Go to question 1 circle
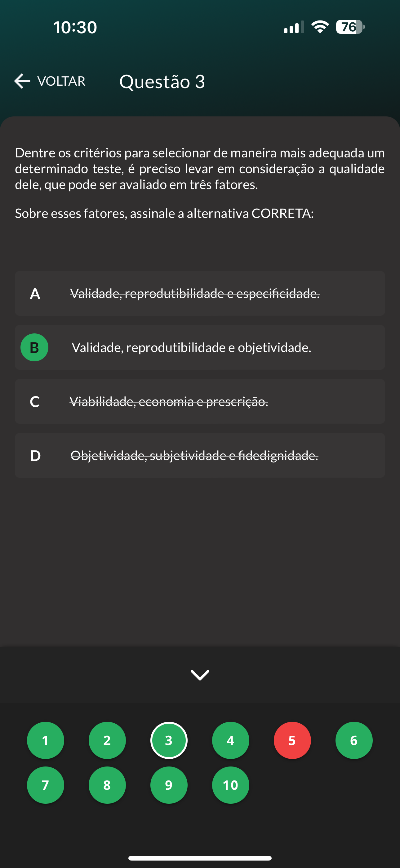The height and width of the screenshot is (868, 400). 46,740
